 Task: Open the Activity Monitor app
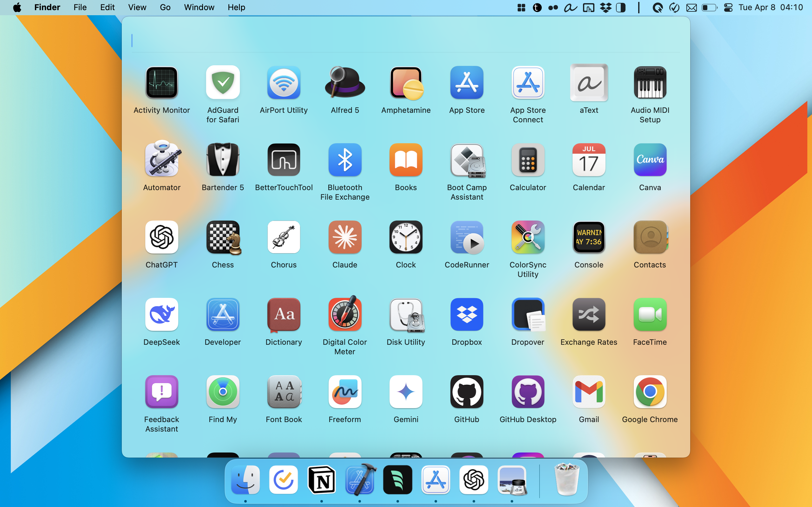coord(161,82)
